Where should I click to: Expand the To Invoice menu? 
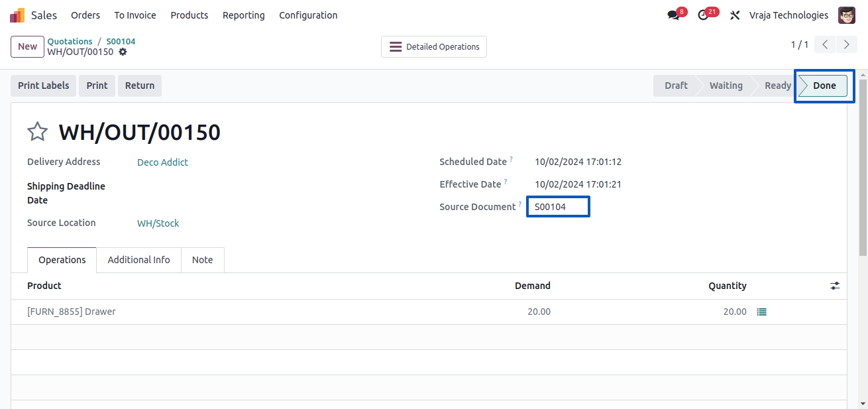[x=135, y=15]
